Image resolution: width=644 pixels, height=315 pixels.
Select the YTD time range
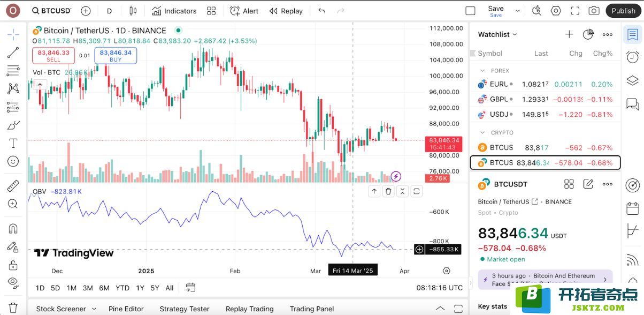[x=122, y=288]
